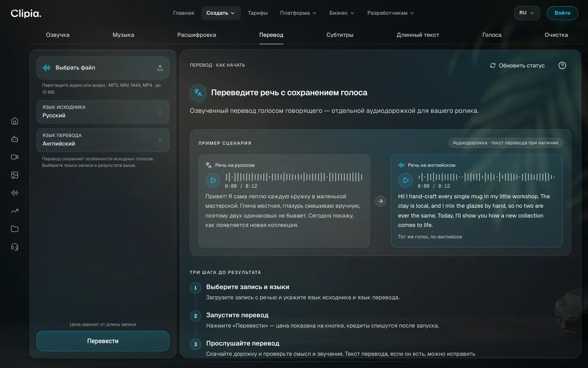
Task: Click the Перевести button
Action: pos(103,341)
